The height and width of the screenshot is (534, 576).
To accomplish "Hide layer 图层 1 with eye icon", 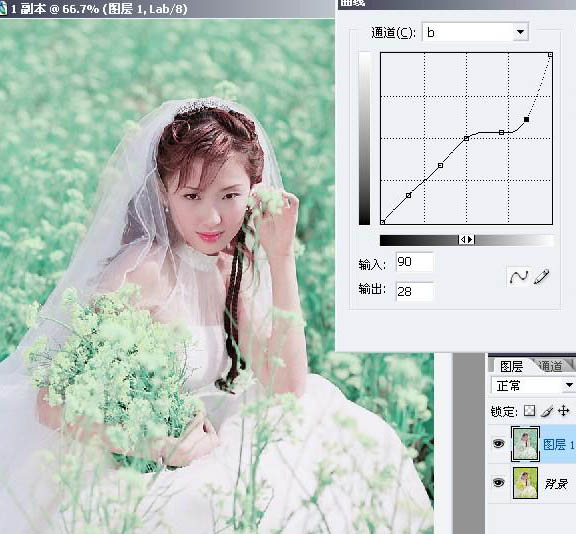I will [498, 444].
